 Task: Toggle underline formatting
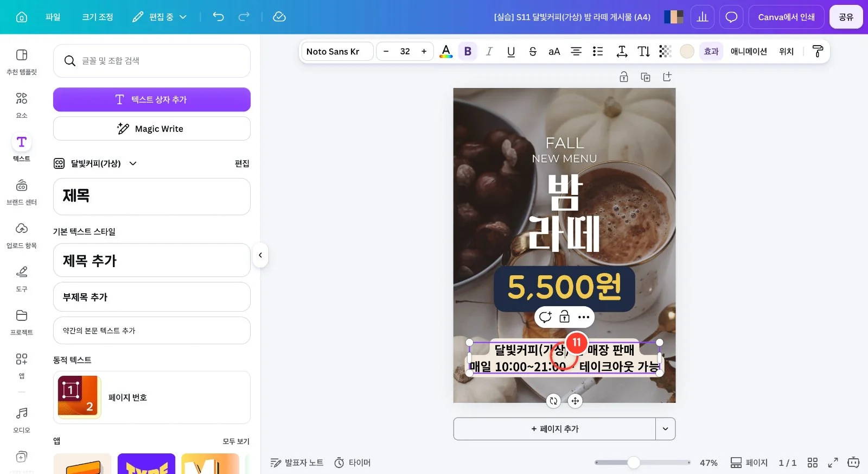click(x=511, y=52)
